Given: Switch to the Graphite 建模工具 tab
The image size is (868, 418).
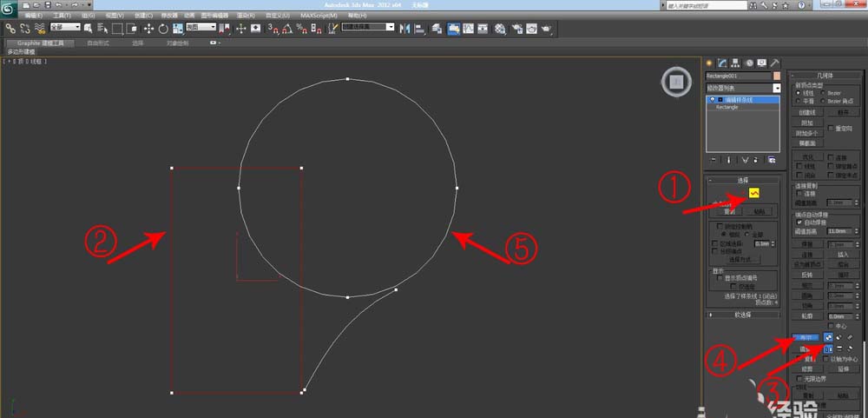Looking at the screenshot, I should tap(38, 42).
